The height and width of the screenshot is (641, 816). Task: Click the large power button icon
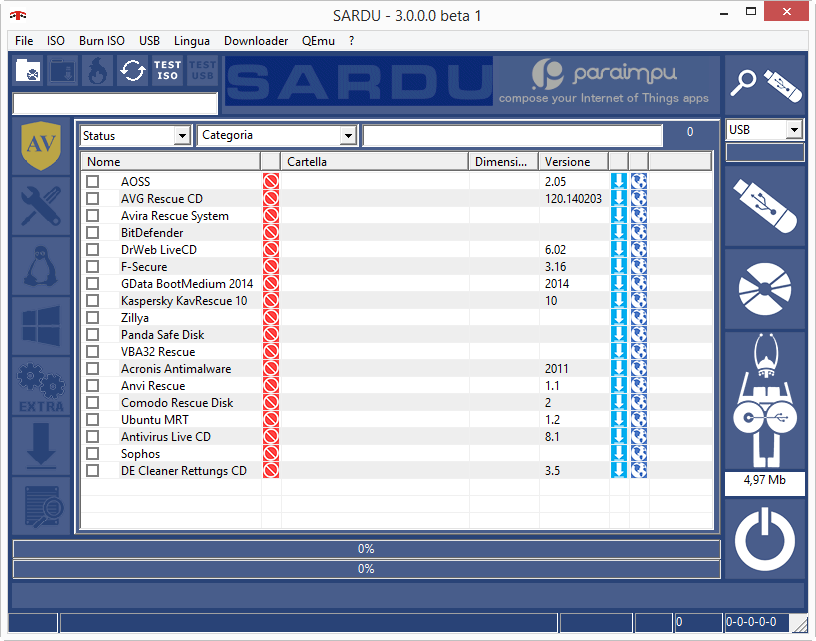pyautogui.click(x=765, y=540)
